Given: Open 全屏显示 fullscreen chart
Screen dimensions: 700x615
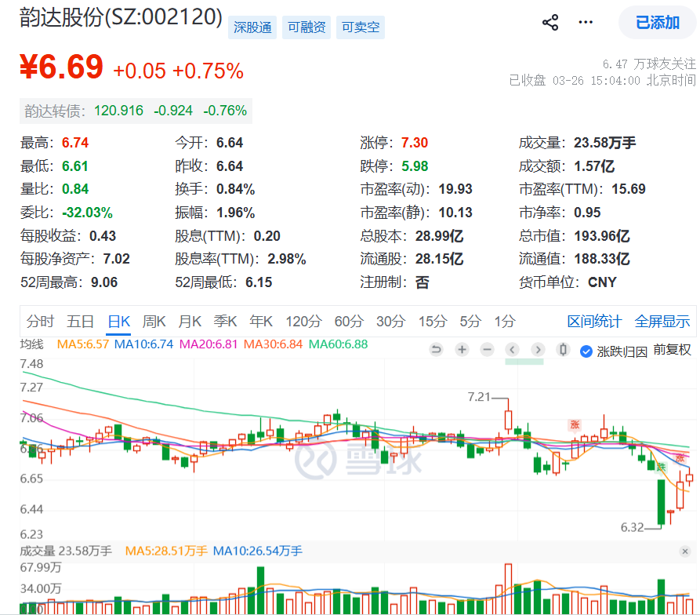Looking at the screenshot, I should 662,321.
